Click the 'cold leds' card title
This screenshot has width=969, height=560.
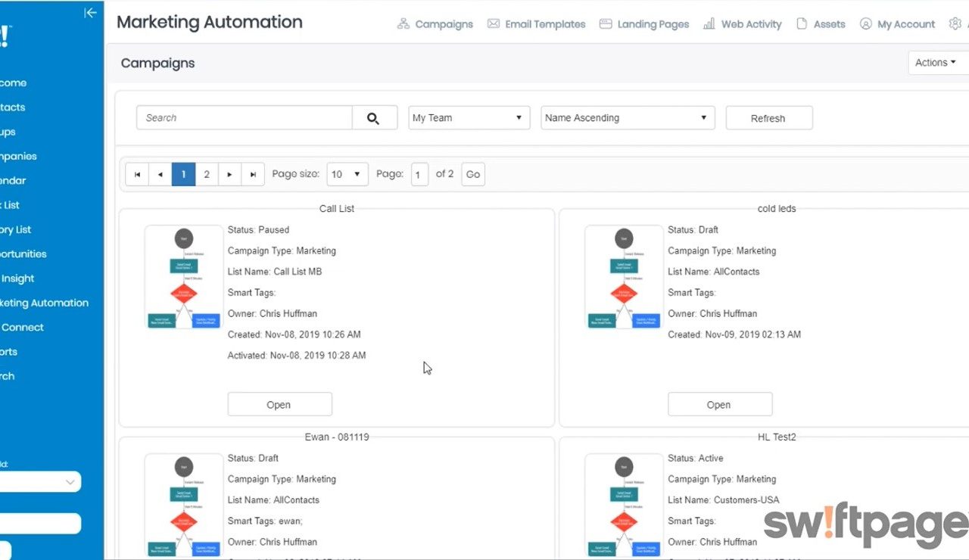[777, 208]
